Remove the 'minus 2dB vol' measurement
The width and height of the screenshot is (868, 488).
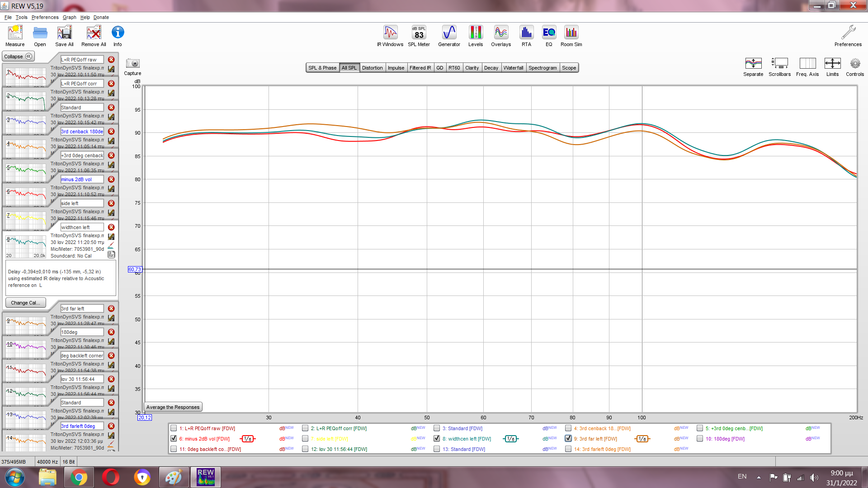click(111, 179)
